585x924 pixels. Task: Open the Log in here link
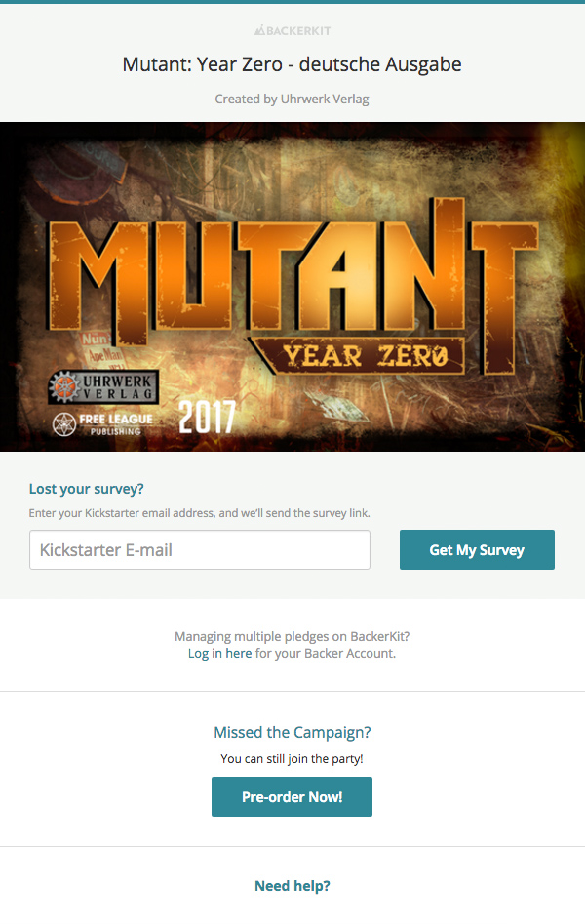click(x=219, y=653)
